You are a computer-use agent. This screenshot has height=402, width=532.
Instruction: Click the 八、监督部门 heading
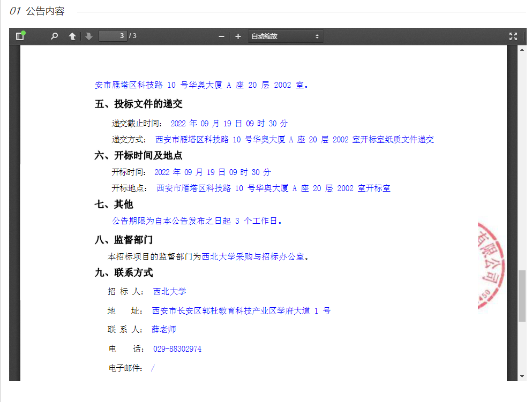[124, 240]
